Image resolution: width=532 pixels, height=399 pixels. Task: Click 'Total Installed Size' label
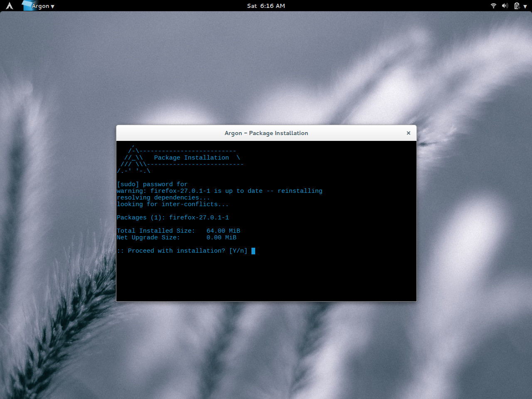click(x=156, y=231)
